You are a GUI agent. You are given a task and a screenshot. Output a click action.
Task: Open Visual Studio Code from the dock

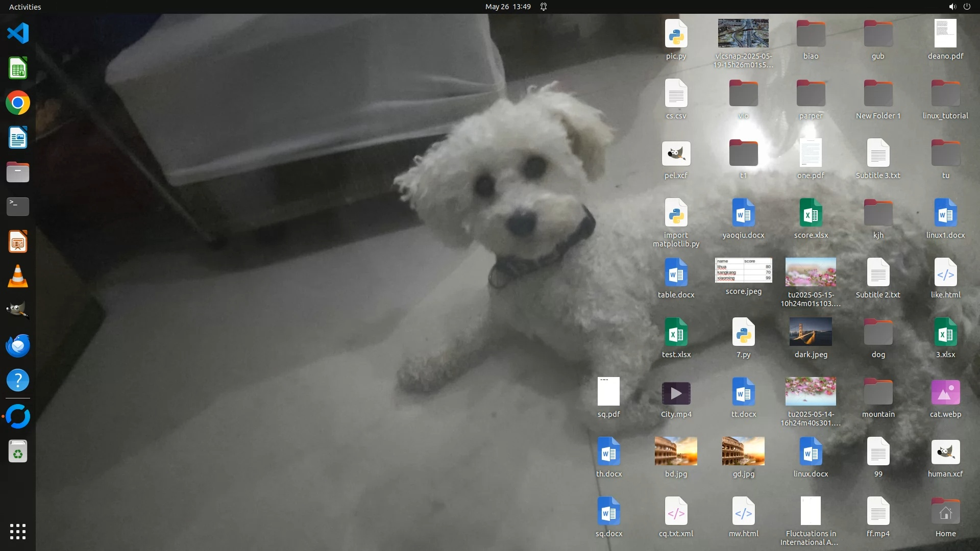18,34
